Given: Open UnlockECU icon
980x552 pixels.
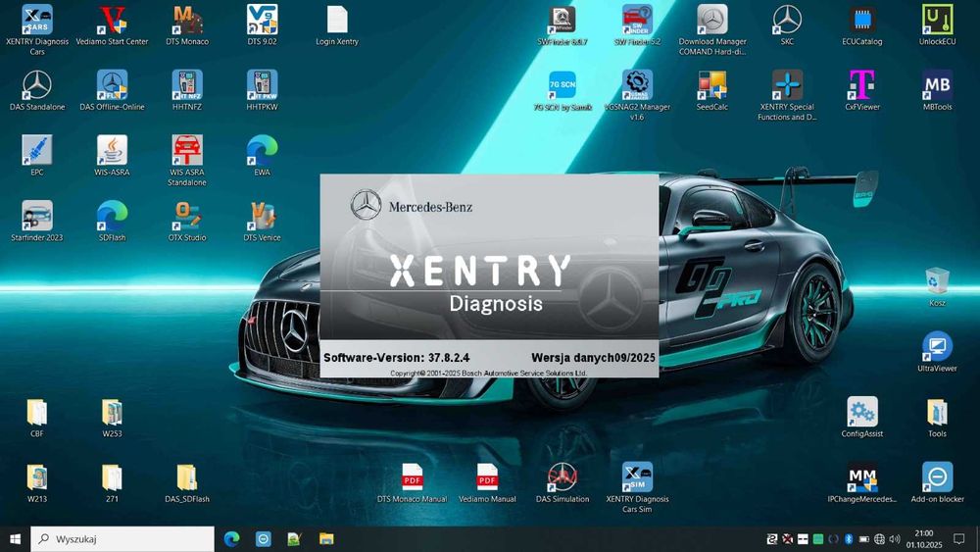Looking at the screenshot, I should 937,21.
